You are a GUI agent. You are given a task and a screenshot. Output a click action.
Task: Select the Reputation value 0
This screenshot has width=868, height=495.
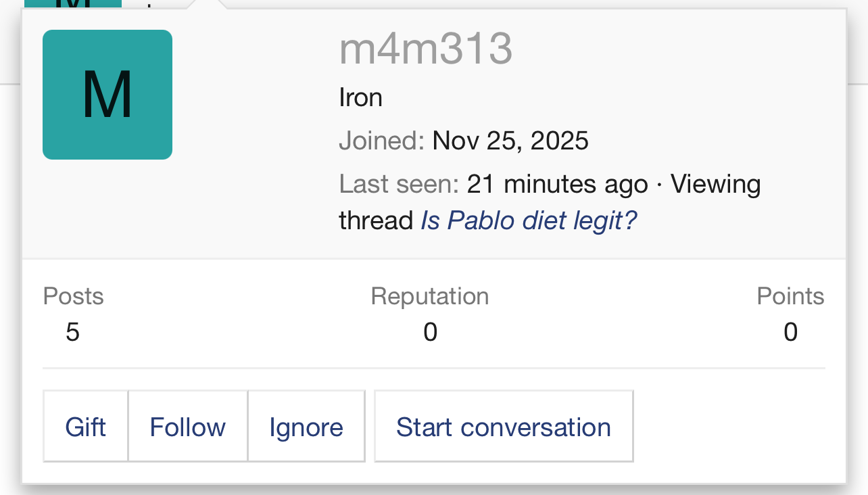[x=430, y=332]
